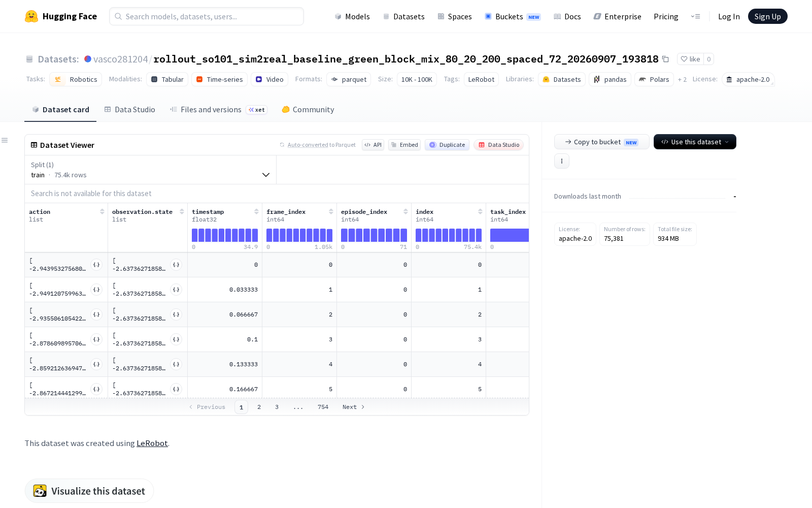Open the three-dot more options button

tap(562, 161)
